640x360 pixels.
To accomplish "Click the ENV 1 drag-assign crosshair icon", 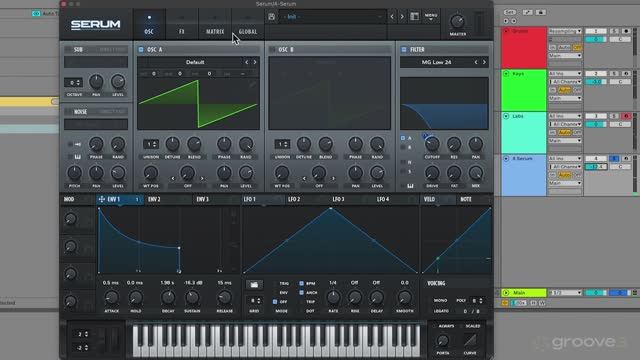I will (102, 199).
